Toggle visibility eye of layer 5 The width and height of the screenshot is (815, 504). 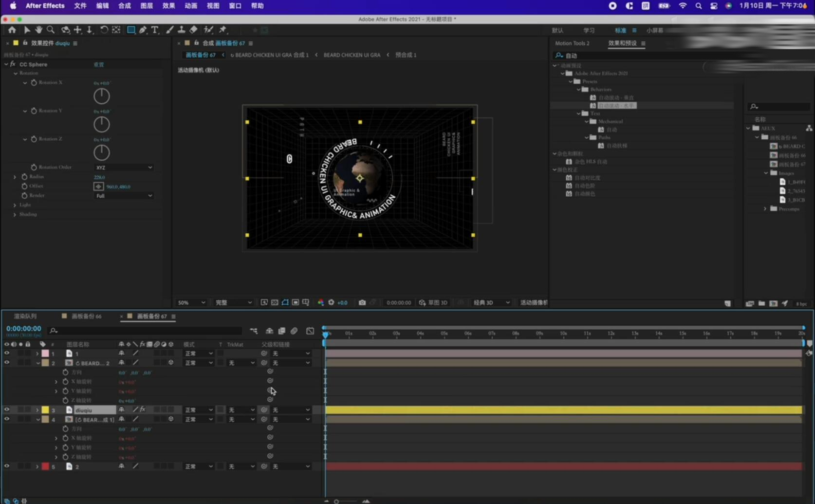(7, 467)
